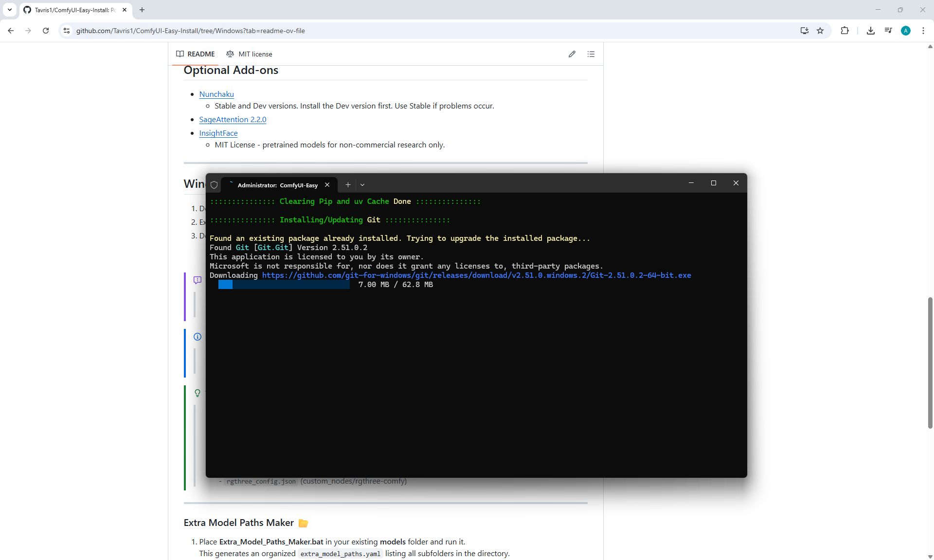Viewport: 934px width, 560px height.
Task: Add a new terminal tab with plus button
Action: (348, 185)
